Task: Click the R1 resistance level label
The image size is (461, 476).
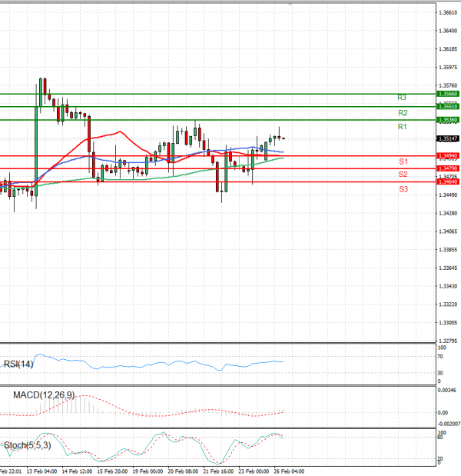Action: 402,127
